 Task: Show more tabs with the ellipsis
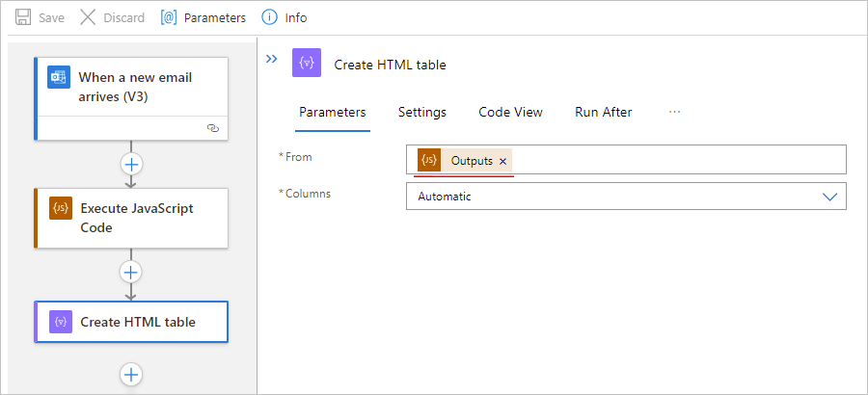[674, 112]
